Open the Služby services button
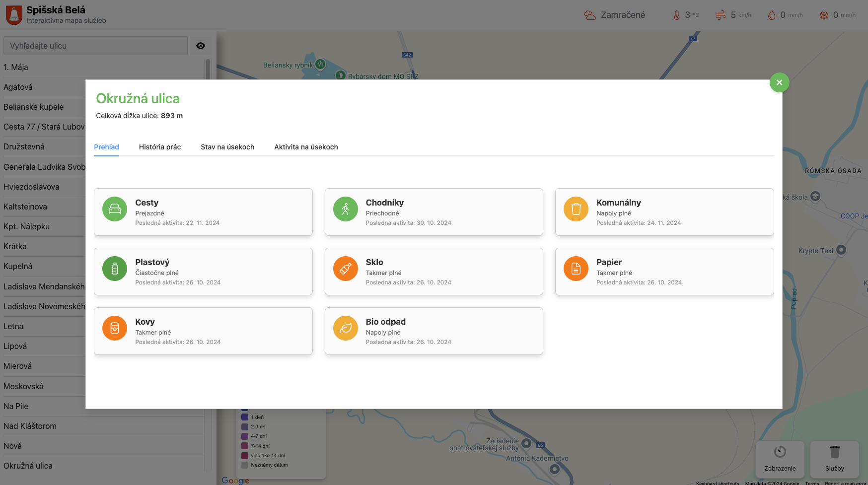The image size is (868, 485). (835, 459)
